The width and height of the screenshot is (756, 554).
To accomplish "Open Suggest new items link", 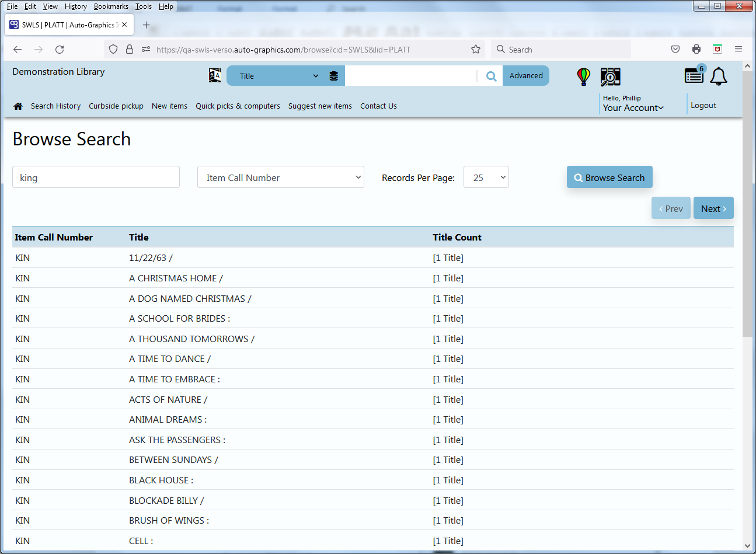I will click(320, 106).
